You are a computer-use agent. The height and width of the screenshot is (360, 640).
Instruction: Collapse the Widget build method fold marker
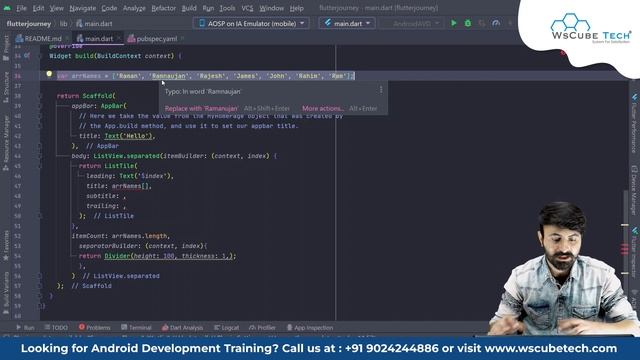(40, 56)
